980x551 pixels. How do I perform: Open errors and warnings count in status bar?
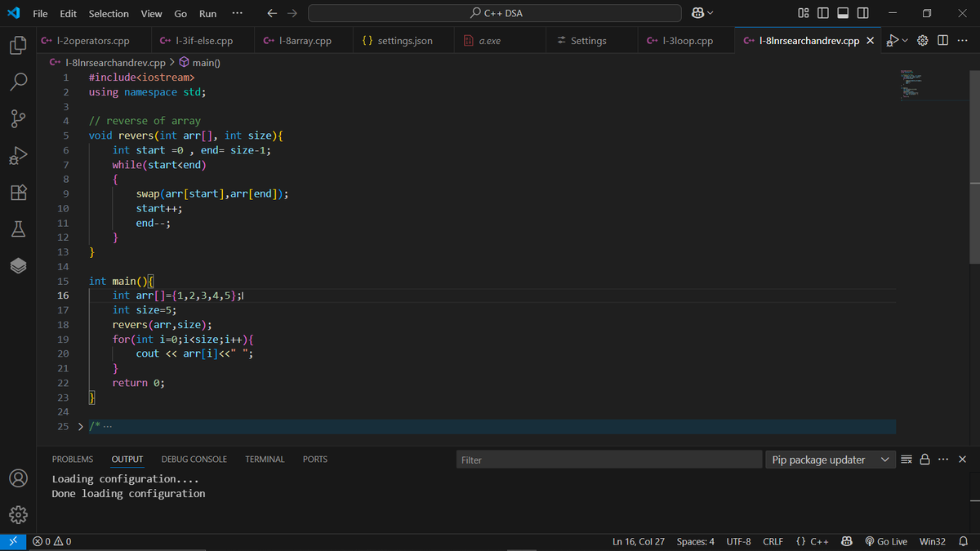(52, 542)
